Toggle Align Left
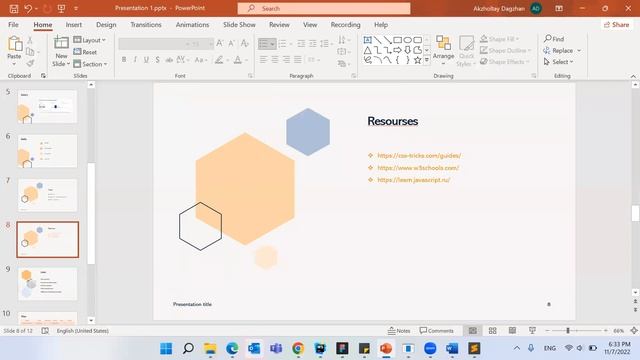The image size is (640, 360). pos(264,60)
